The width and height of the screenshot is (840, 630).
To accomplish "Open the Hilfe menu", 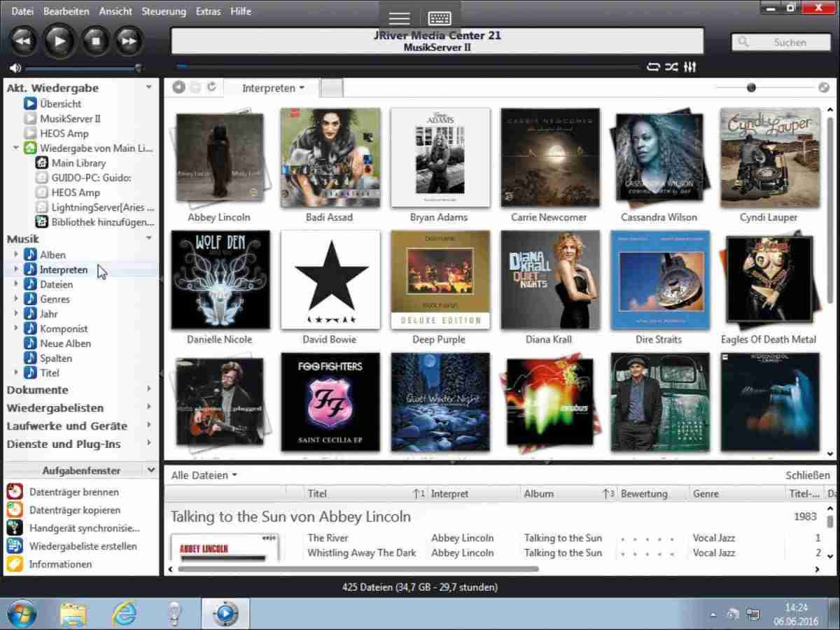I will pos(240,11).
